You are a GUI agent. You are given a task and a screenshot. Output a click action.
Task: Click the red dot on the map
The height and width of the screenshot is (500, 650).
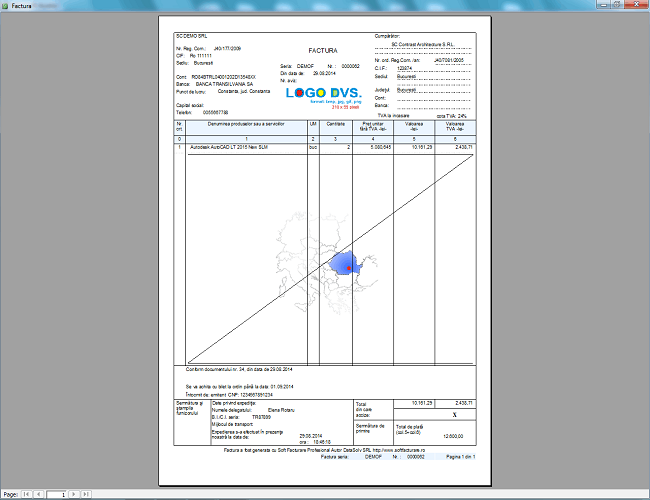(348, 269)
